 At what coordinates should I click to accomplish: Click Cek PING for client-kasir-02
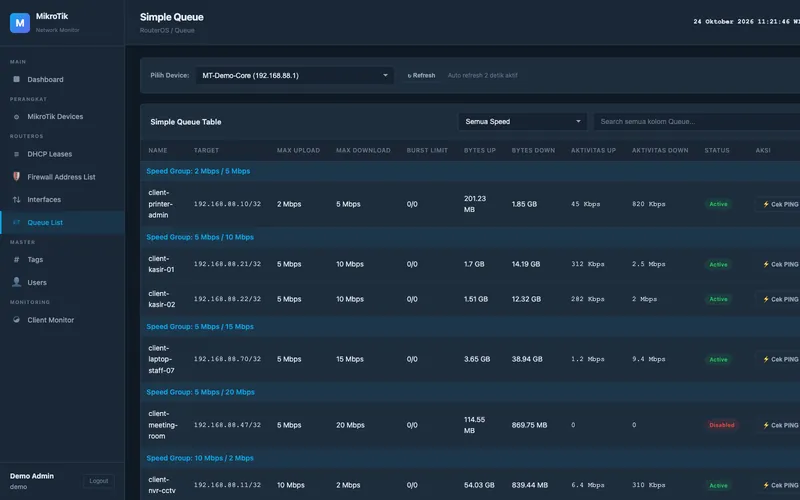pyautogui.click(x=780, y=299)
